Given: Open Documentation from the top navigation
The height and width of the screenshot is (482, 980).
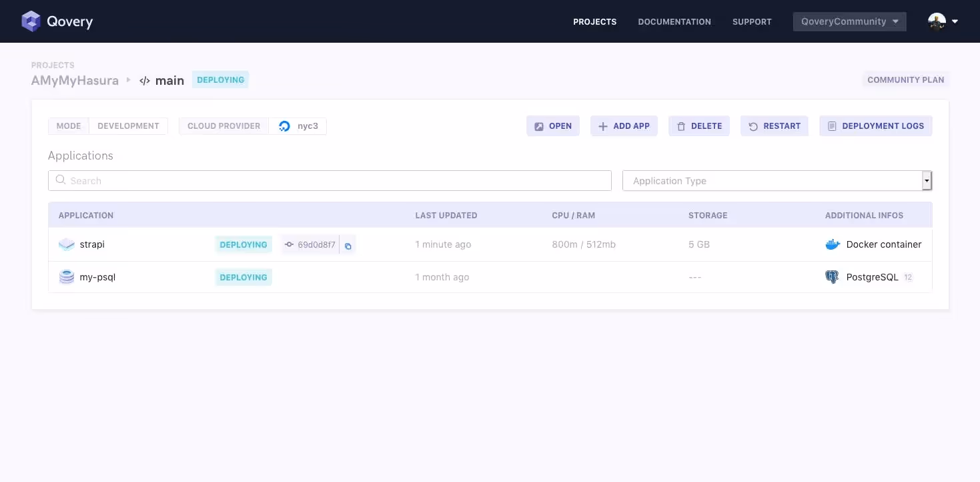Looking at the screenshot, I should pyautogui.click(x=674, y=22).
